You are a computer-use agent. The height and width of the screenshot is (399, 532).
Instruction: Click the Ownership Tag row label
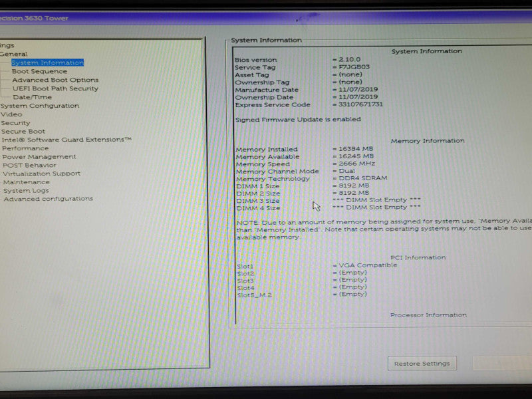point(262,82)
